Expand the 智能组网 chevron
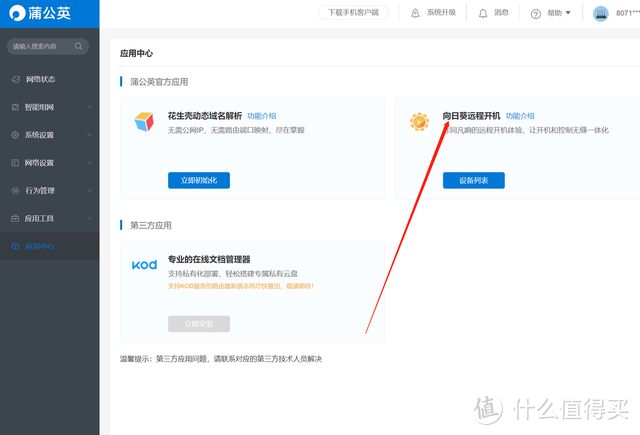Screen dimensions: 640x435 pyautogui.click(x=89, y=107)
